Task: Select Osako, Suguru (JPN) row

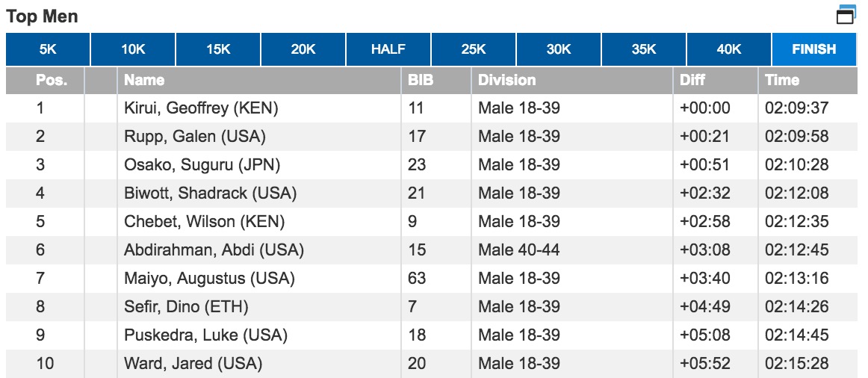Action: 202,165
